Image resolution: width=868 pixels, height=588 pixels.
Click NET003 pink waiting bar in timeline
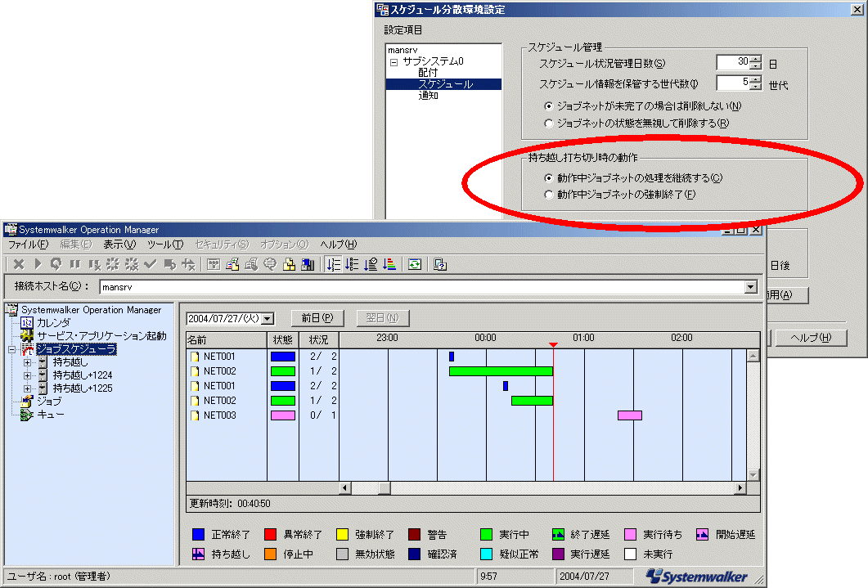[x=630, y=415]
